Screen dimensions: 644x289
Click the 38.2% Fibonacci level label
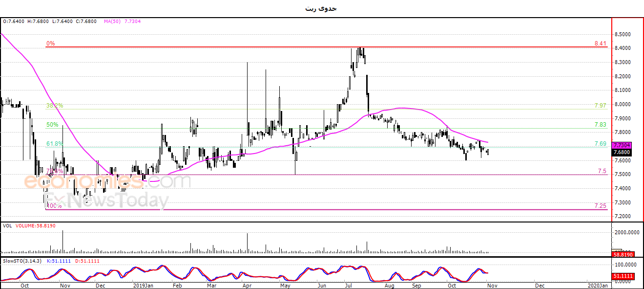coord(54,106)
